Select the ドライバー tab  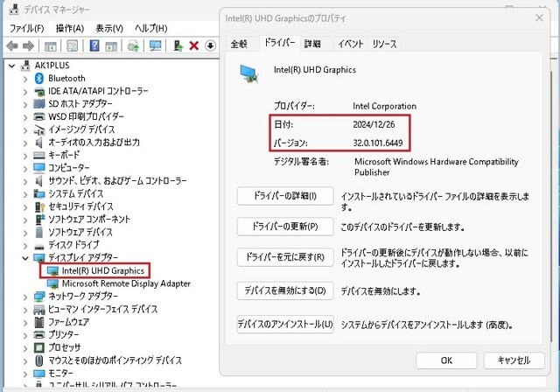(280, 43)
